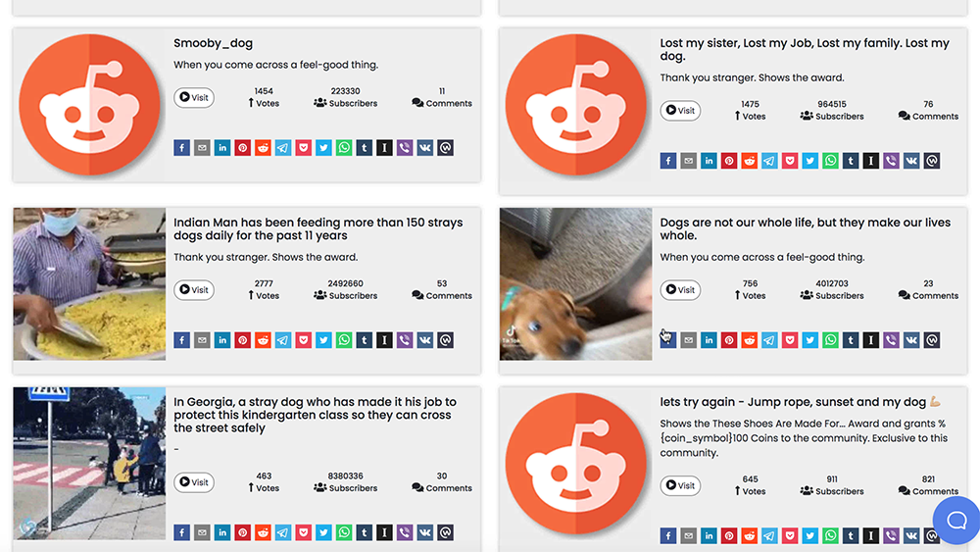The height and width of the screenshot is (552, 980).
Task: Share 'Lost my sister' post on Reddit
Action: (750, 161)
